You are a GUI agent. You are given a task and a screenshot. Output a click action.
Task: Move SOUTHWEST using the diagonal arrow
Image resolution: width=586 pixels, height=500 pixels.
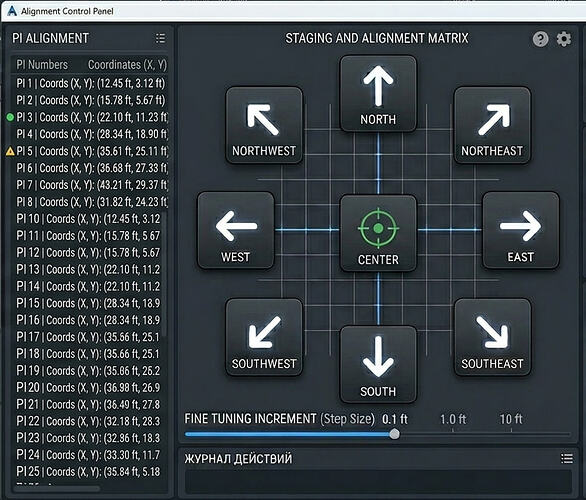click(x=264, y=337)
